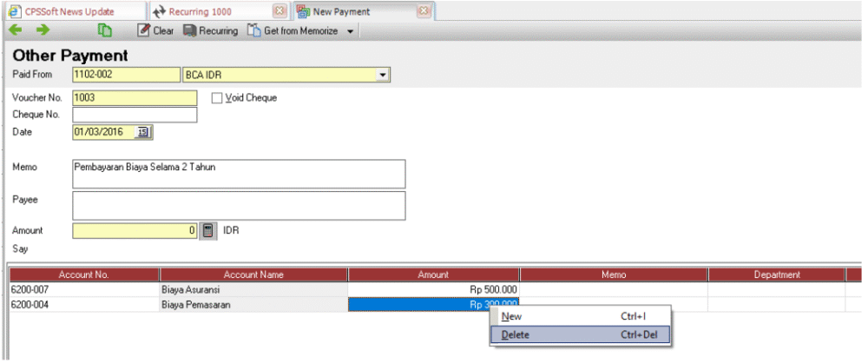
Task: Click the green copy documents icon
Action: (105, 30)
